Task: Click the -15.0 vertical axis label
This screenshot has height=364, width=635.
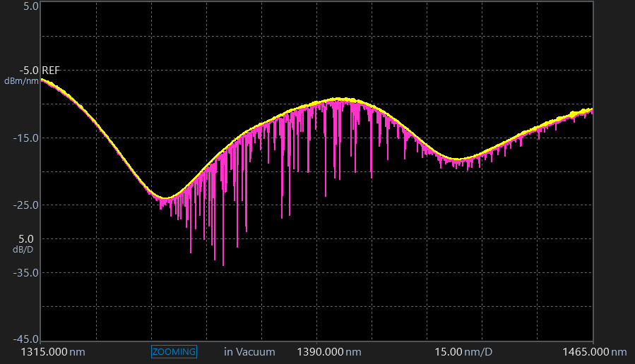Action: tap(27, 138)
